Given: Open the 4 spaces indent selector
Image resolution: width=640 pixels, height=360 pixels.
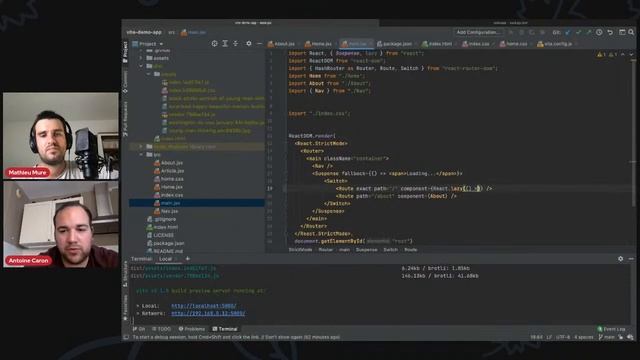Looking at the screenshot, I should pos(584,337).
